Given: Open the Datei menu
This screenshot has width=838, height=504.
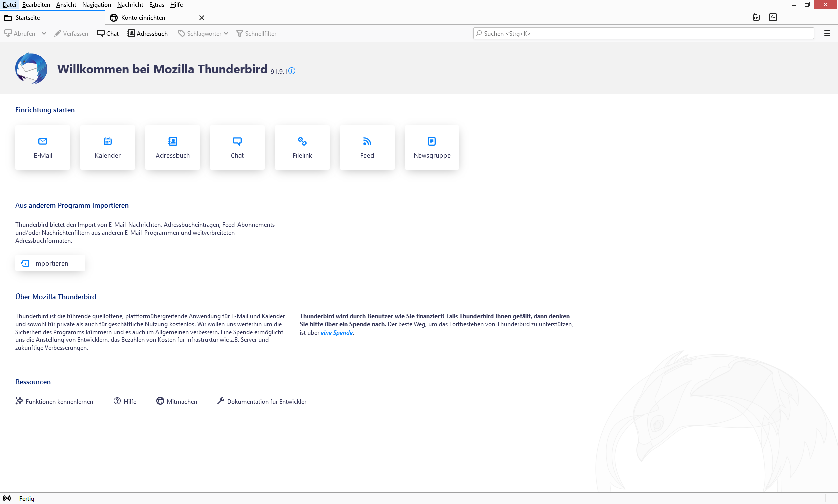Looking at the screenshot, I should coord(10,5).
